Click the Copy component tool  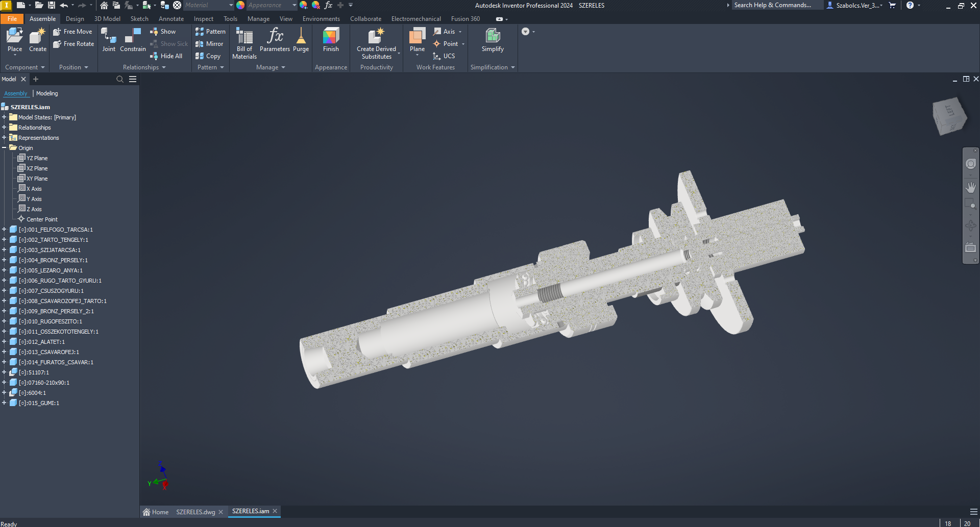click(208, 56)
